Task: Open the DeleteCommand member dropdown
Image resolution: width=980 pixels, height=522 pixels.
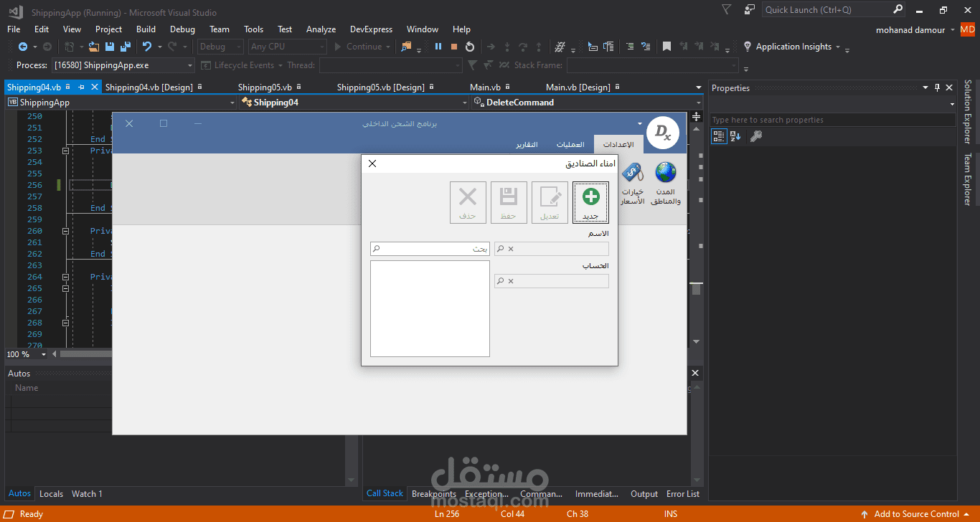Action: pyautogui.click(x=698, y=103)
